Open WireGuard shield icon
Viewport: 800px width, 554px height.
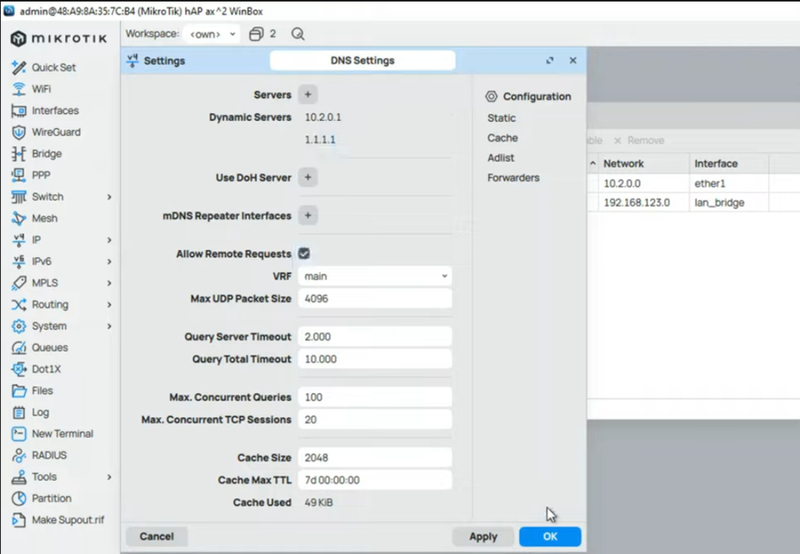[x=19, y=132]
